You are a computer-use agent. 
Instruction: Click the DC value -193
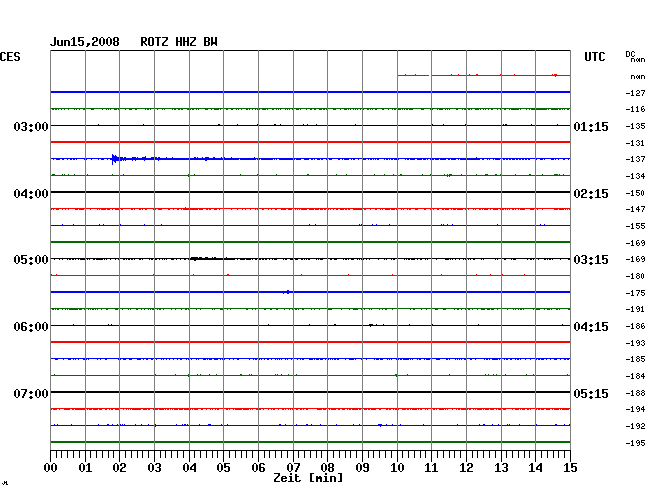click(635, 343)
